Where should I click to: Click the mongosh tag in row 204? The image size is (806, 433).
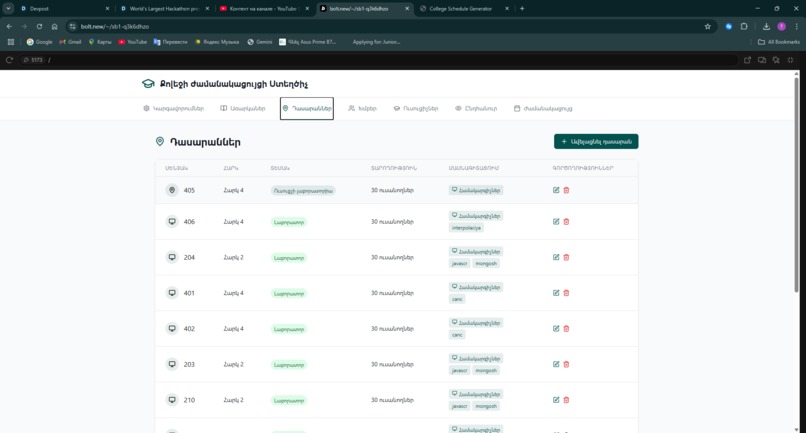coord(486,263)
